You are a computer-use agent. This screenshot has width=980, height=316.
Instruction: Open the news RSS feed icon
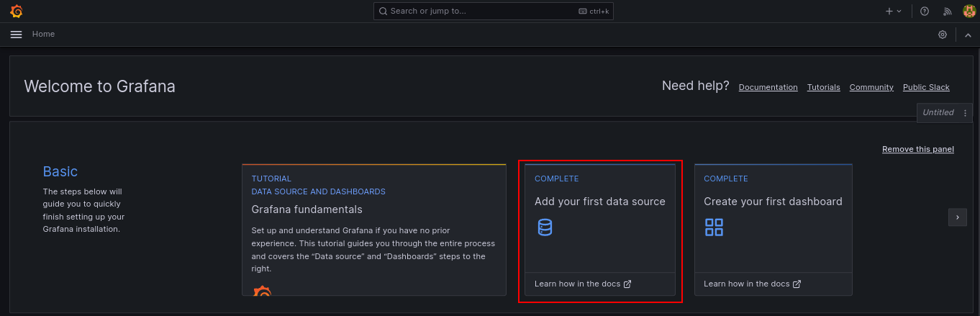(x=948, y=11)
